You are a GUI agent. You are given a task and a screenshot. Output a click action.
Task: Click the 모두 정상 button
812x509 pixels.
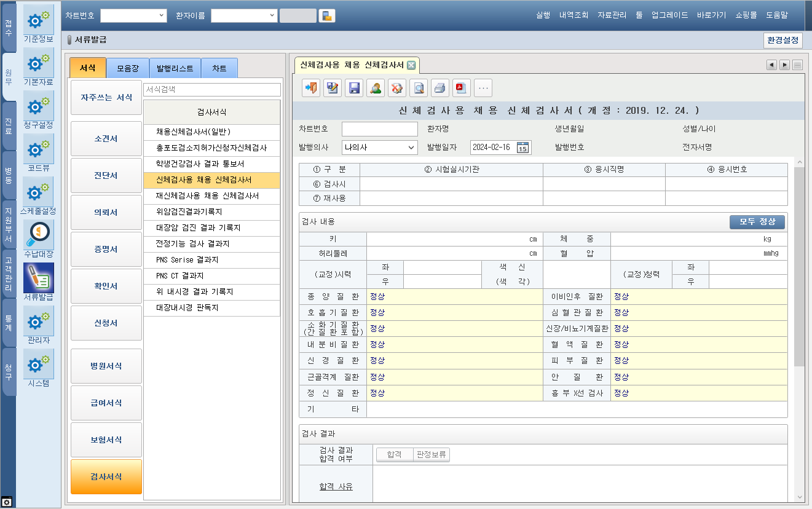click(757, 222)
